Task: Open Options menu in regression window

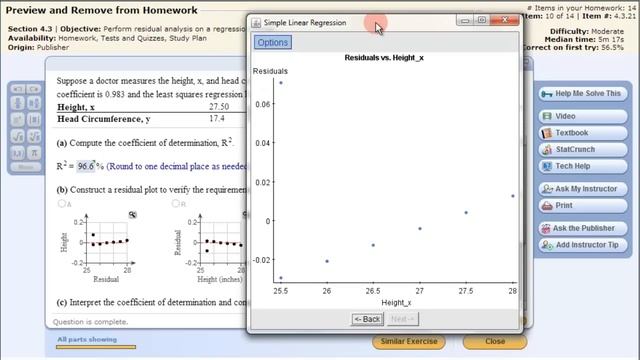Action: point(273,42)
